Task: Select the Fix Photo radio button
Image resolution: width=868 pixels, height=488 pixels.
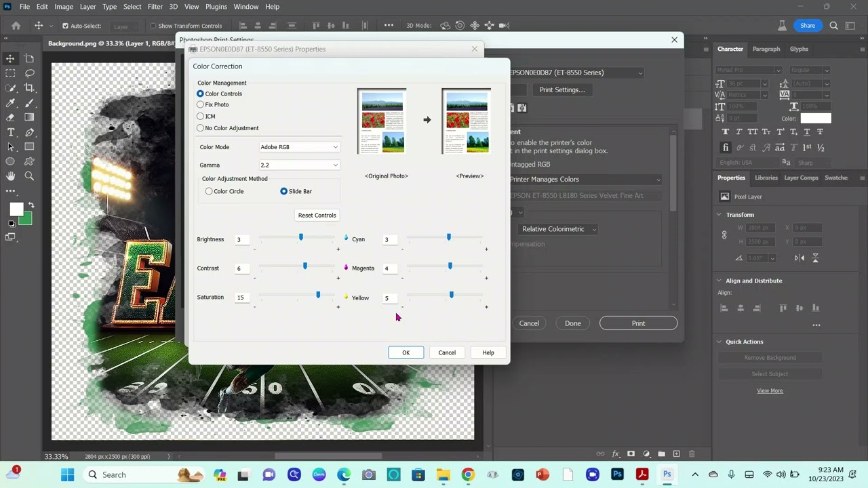Action: [200, 104]
